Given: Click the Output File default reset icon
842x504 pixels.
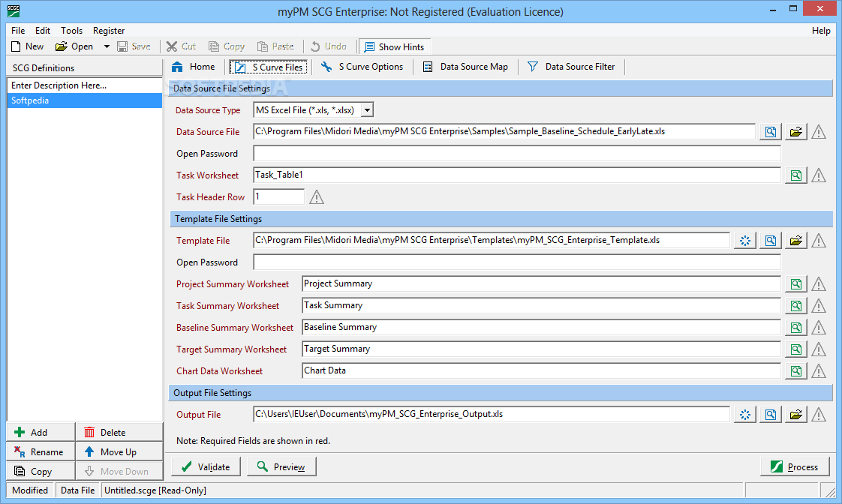Looking at the screenshot, I should [x=745, y=415].
